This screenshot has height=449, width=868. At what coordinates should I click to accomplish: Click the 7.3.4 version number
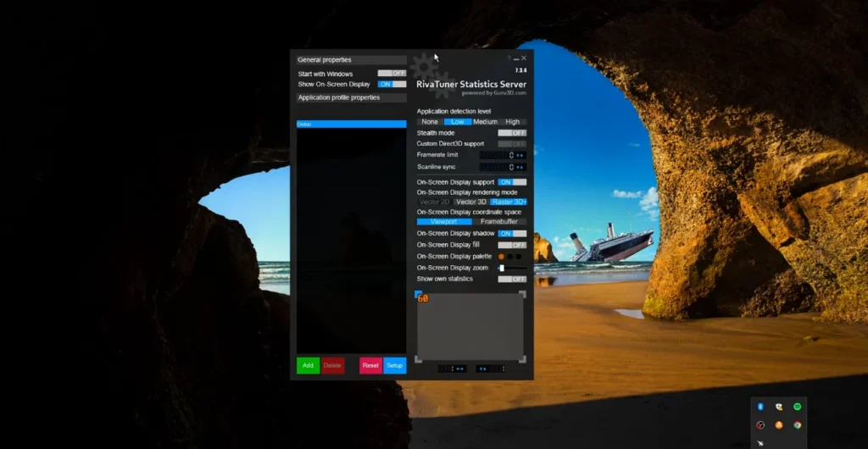[x=520, y=70]
